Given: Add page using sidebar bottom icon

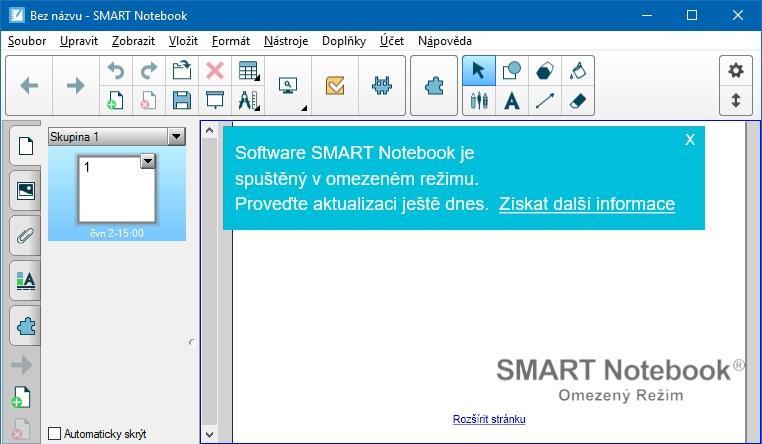Looking at the screenshot, I should coord(21,397).
